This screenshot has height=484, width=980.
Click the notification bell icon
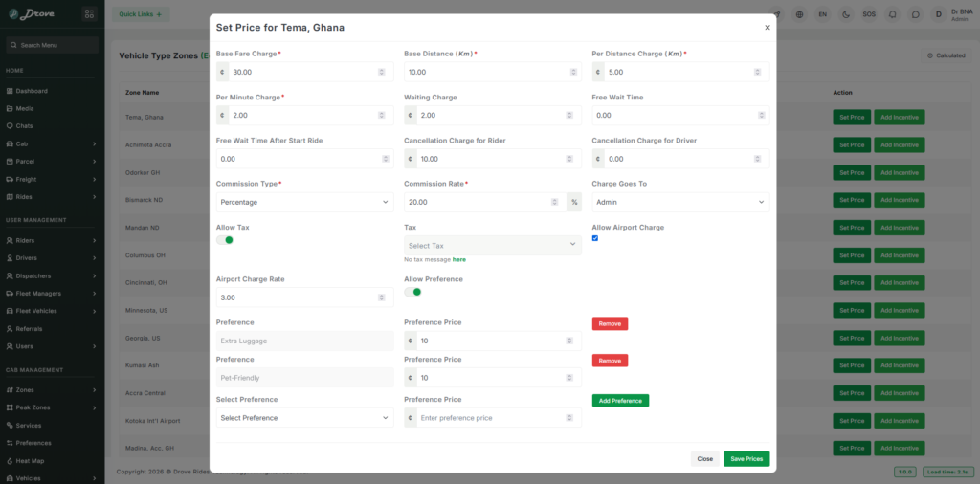pos(893,14)
